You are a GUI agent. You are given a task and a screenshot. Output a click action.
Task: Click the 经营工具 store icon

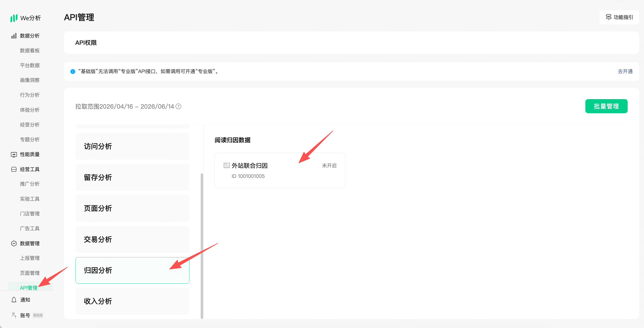click(x=14, y=169)
